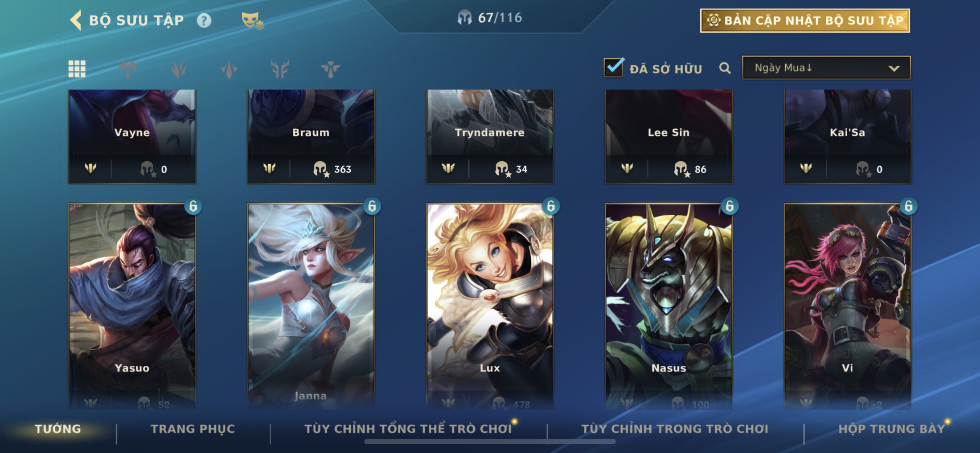
Task: Filter champions by the fourth role emblem
Action: (x=280, y=69)
